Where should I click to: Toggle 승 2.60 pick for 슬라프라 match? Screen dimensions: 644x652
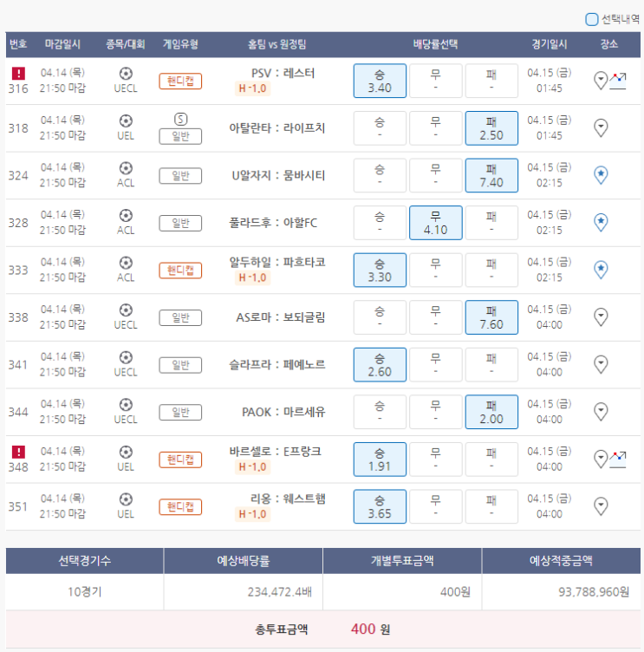pos(380,365)
